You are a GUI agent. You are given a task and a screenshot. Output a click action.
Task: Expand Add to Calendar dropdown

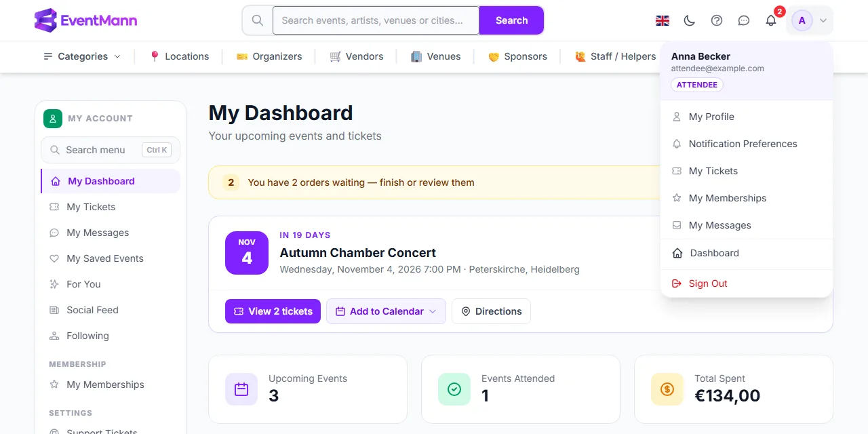pyautogui.click(x=386, y=311)
